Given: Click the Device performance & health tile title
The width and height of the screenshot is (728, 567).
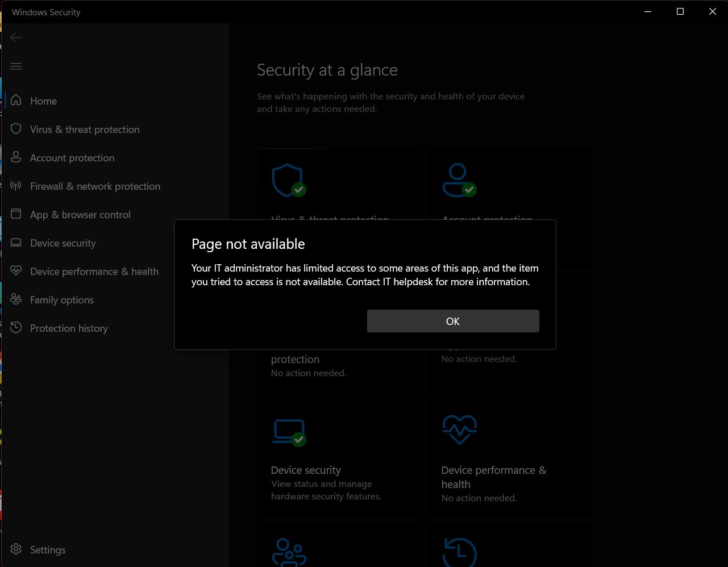Looking at the screenshot, I should 494,477.
